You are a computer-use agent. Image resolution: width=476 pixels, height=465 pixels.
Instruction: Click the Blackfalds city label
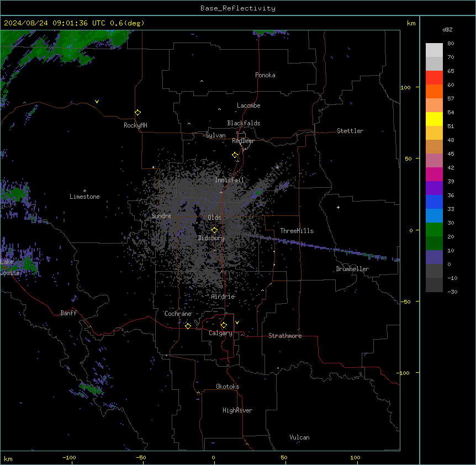click(244, 123)
